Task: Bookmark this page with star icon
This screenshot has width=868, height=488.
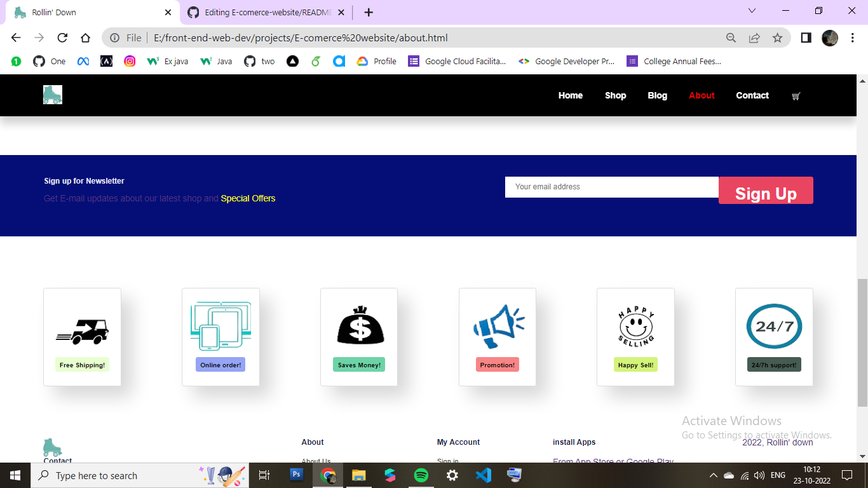Action: pos(777,37)
